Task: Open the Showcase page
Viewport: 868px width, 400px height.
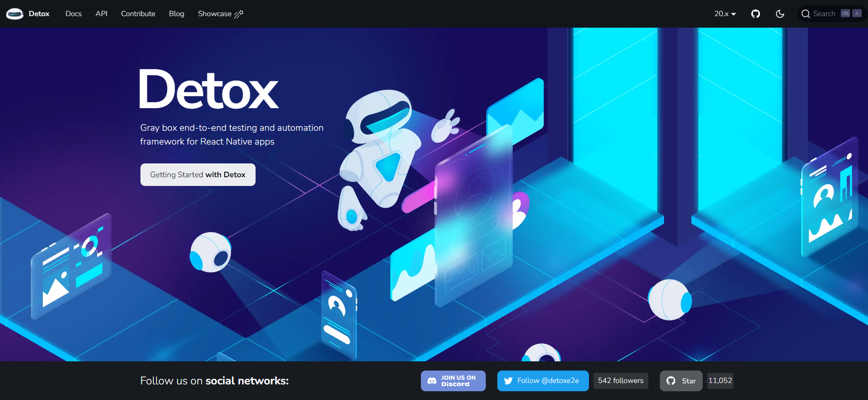Action: tap(221, 14)
